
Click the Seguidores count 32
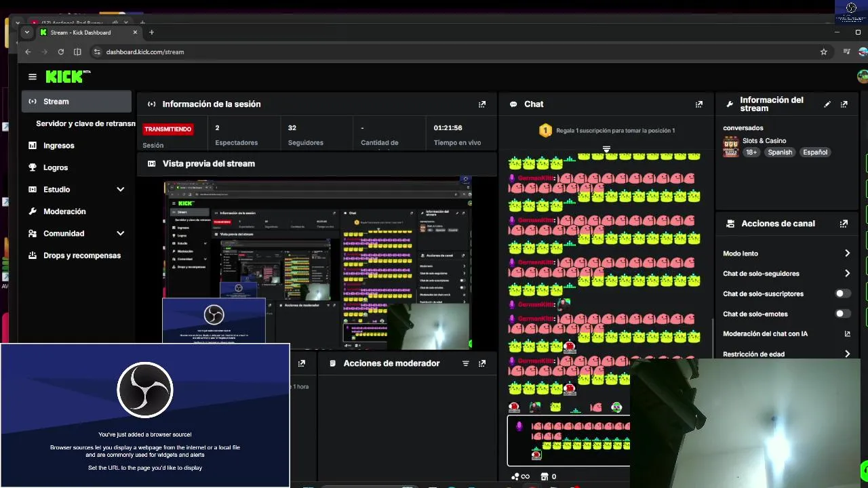click(292, 127)
